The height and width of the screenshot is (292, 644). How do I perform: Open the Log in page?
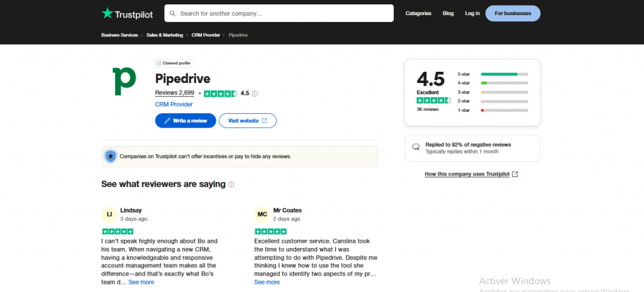(x=472, y=14)
